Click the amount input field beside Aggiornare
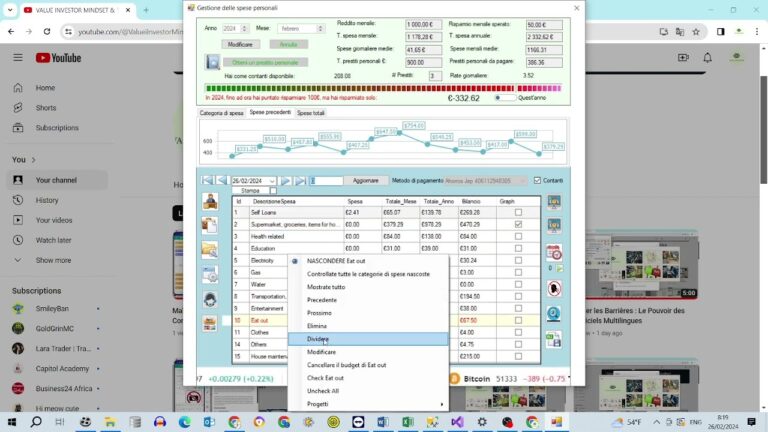 (x=326, y=181)
